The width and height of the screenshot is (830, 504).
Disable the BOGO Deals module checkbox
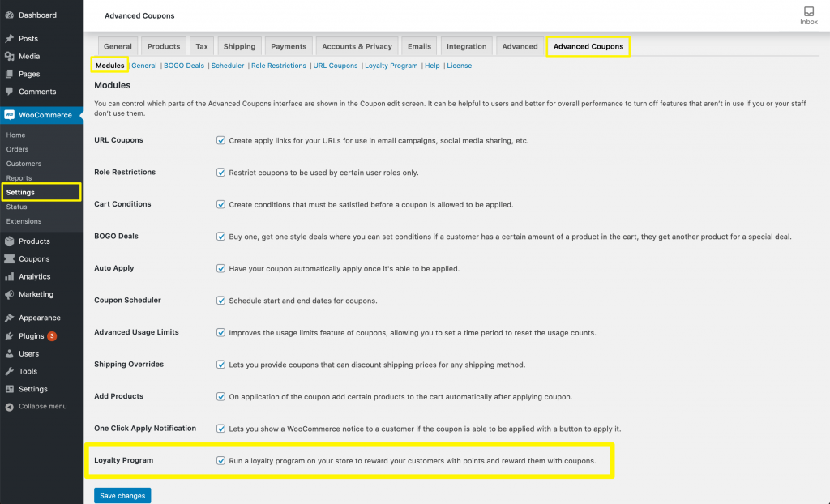coord(220,237)
